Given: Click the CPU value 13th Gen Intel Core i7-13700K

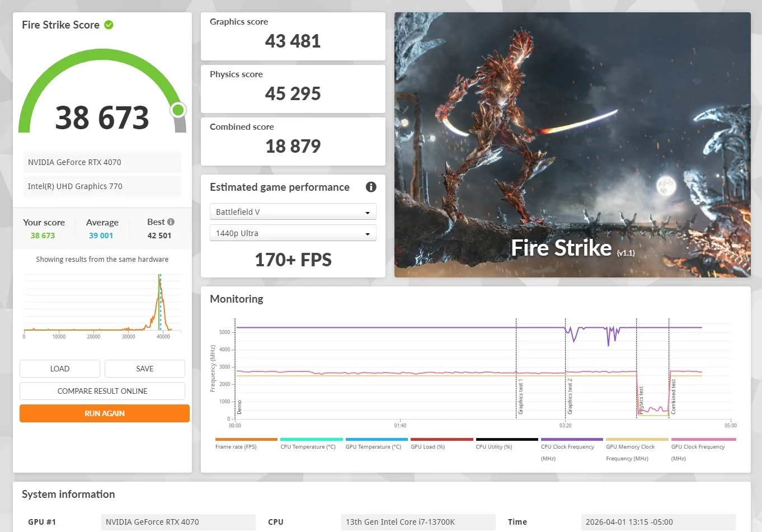Looking at the screenshot, I should [418, 522].
